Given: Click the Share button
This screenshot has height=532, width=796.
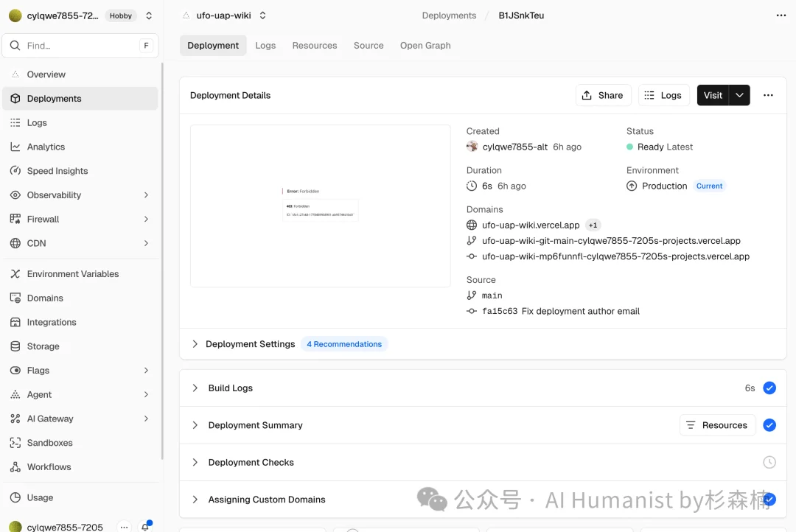Looking at the screenshot, I should click(x=603, y=96).
